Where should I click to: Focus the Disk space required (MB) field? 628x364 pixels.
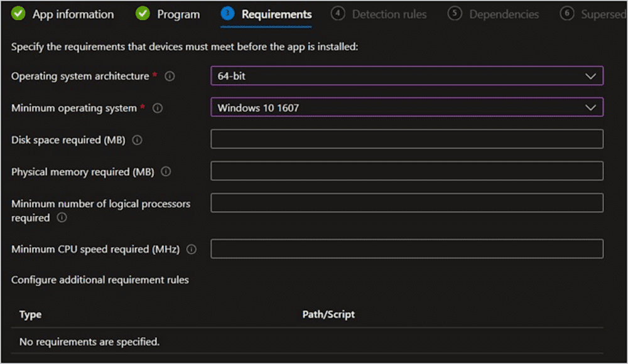point(407,139)
